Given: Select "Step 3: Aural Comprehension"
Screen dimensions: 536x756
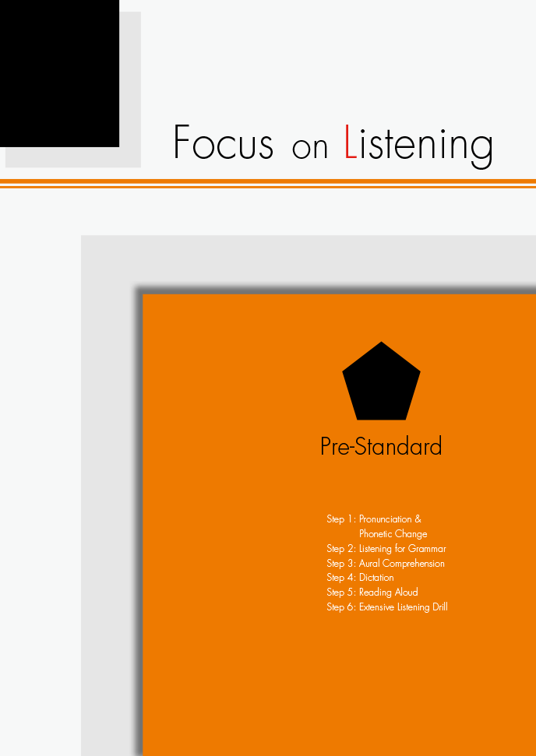Looking at the screenshot, I should pos(385,564).
